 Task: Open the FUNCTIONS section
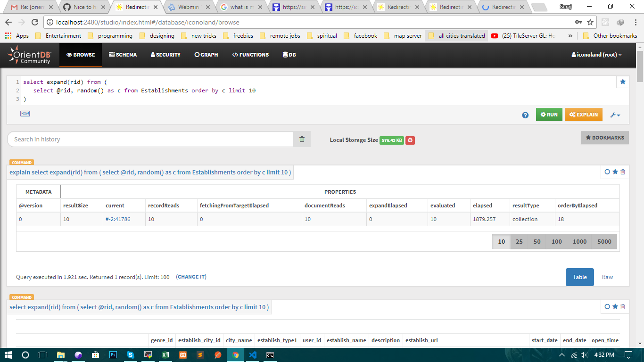point(250,55)
